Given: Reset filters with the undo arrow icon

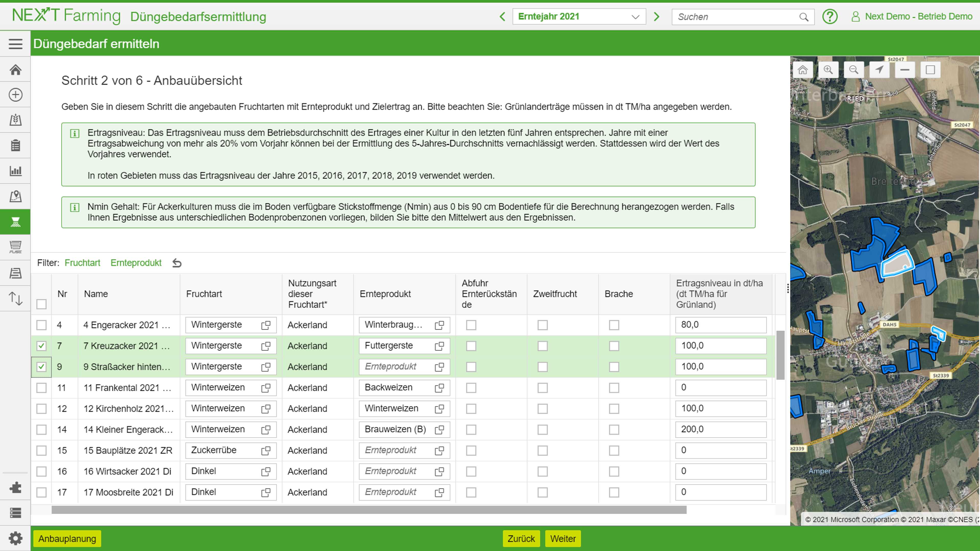Looking at the screenshot, I should (177, 263).
